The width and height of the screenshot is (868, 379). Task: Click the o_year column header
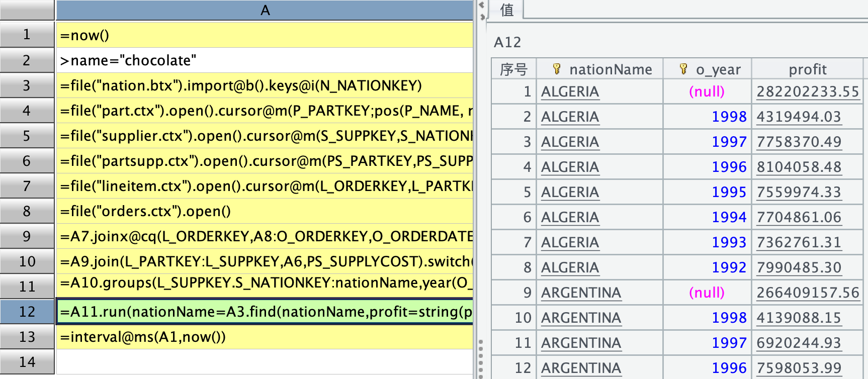pos(707,69)
